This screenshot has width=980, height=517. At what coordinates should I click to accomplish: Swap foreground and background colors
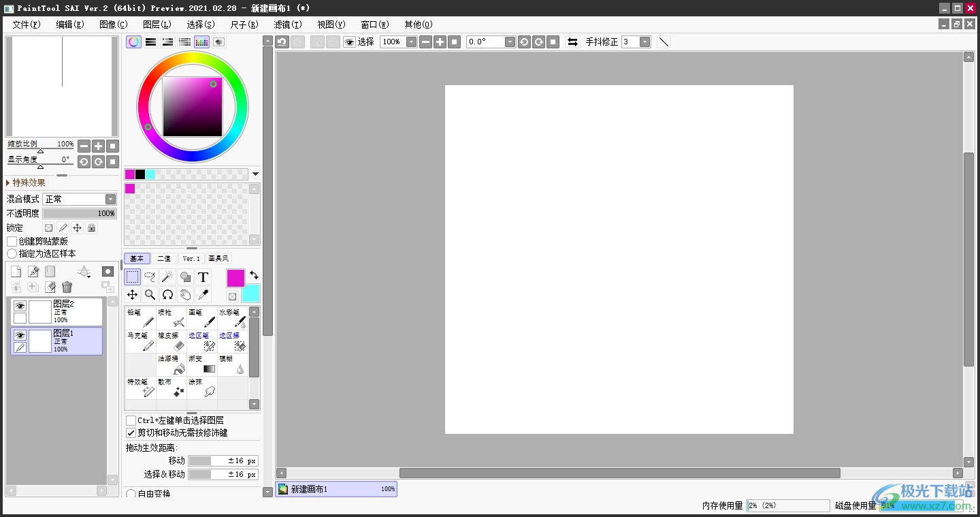254,275
